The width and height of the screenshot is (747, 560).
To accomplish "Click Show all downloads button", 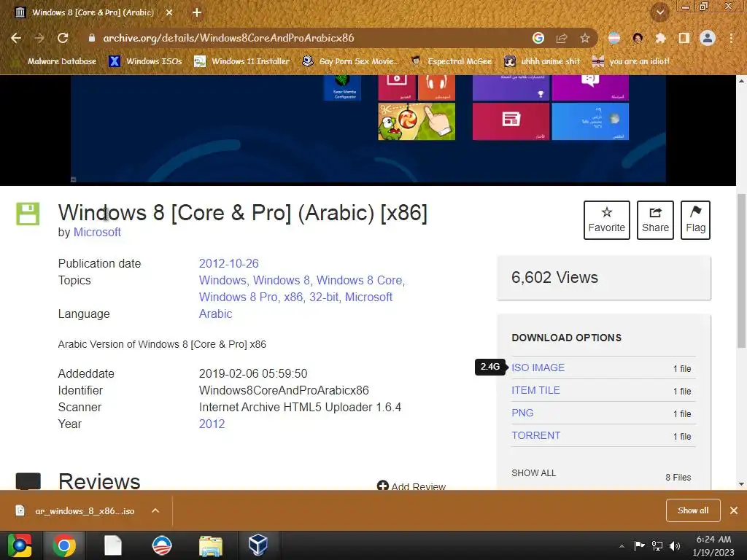I will point(693,510).
